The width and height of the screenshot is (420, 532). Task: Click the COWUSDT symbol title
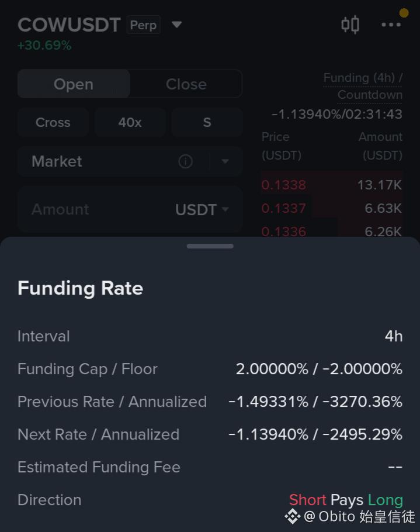pos(69,25)
